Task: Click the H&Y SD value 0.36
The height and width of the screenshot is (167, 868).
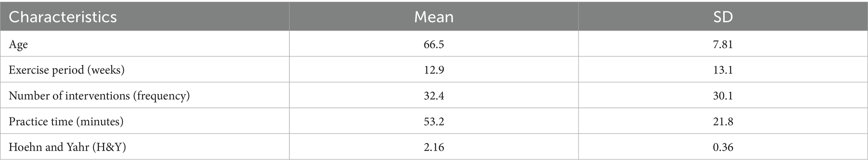Action: [x=723, y=148]
